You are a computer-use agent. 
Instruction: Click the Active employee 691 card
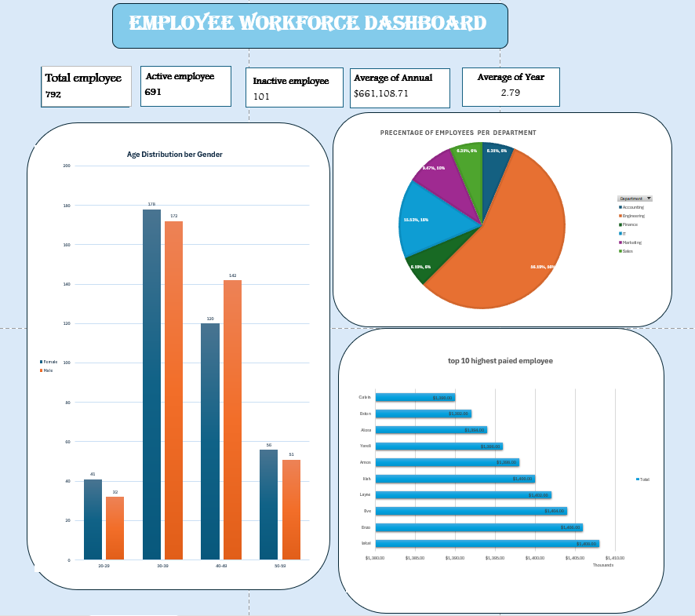[184, 86]
